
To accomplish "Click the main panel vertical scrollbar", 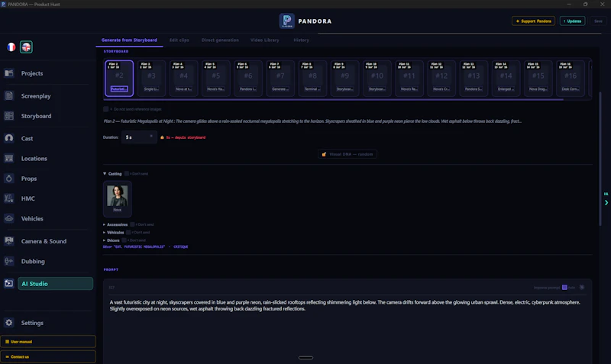I will point(600,159).
